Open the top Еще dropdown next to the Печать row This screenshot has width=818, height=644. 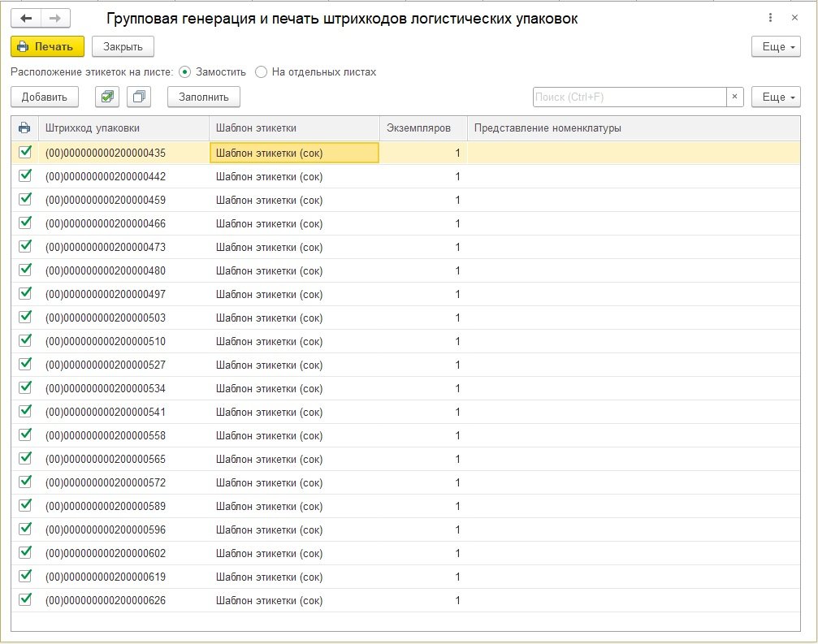[776, 46]
